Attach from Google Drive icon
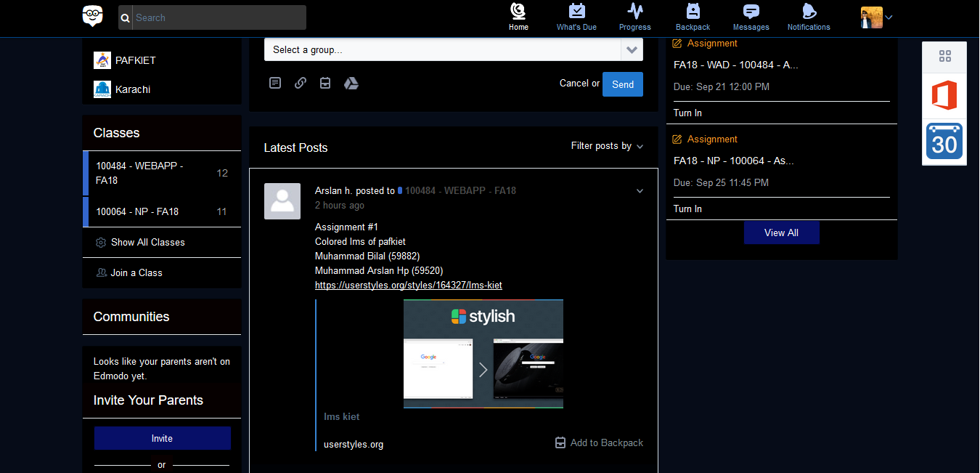 351,83
